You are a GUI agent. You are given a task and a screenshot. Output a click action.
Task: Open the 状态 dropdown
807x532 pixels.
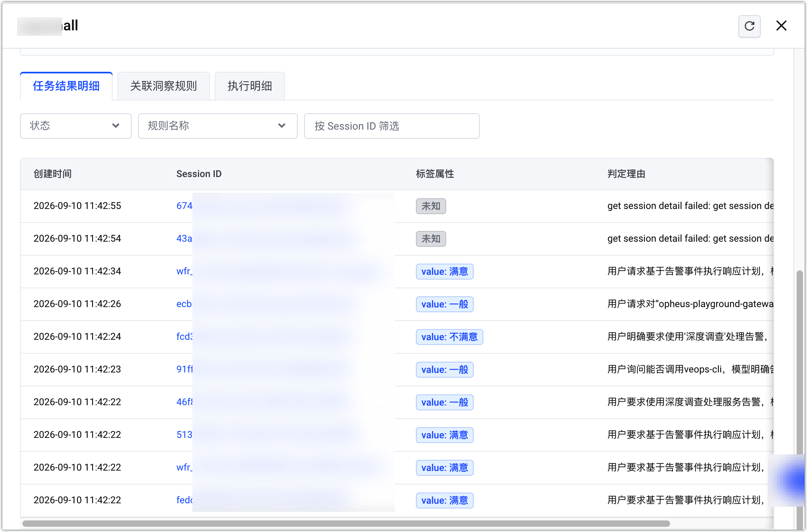coord(76,126)
